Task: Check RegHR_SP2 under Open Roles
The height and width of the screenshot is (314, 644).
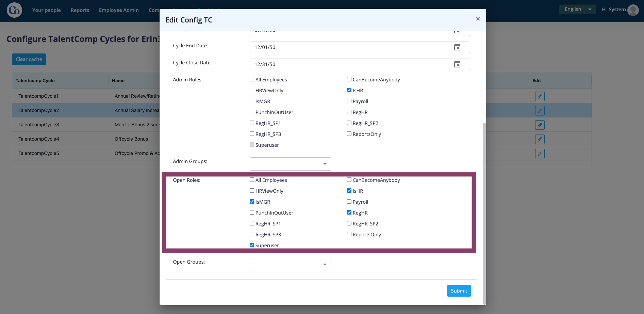Action: [x=349, y=223]
